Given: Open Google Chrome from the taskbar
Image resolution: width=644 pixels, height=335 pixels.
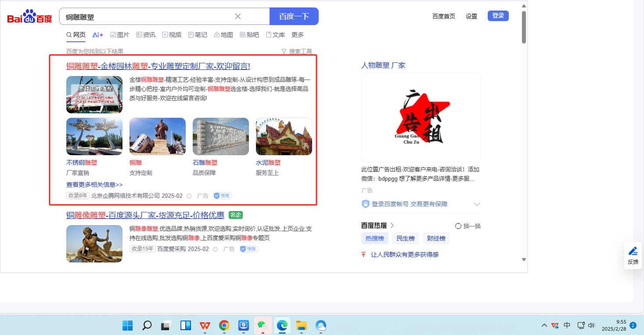Looking at the screenshot, I should pos(224,325).
